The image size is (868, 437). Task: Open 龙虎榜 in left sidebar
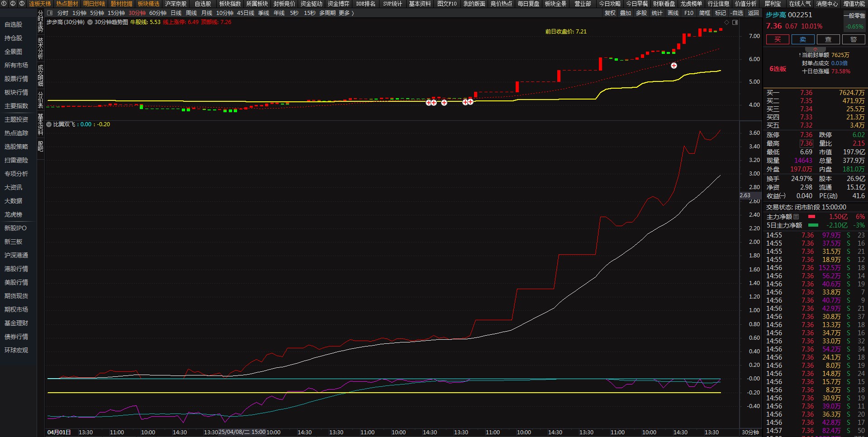(x=14, y=214)
